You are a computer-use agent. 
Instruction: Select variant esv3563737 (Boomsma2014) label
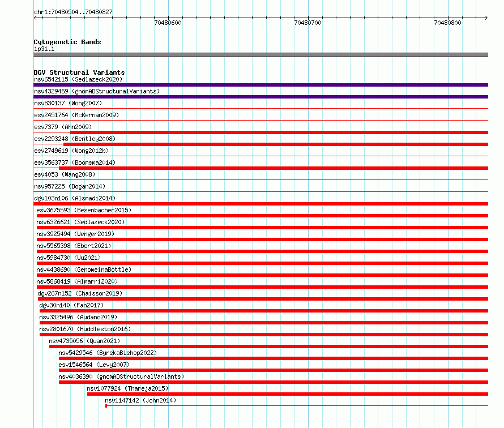75,162
